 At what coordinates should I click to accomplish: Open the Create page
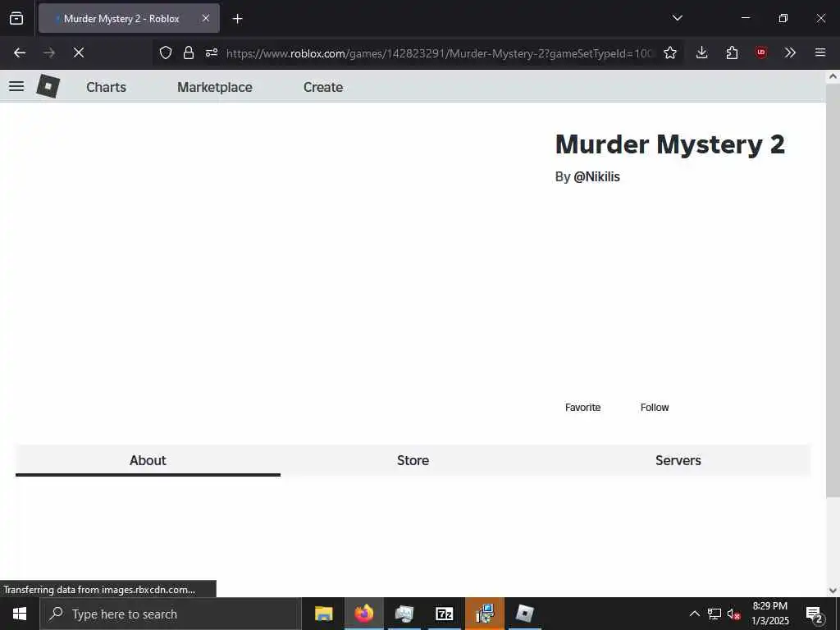323,87
